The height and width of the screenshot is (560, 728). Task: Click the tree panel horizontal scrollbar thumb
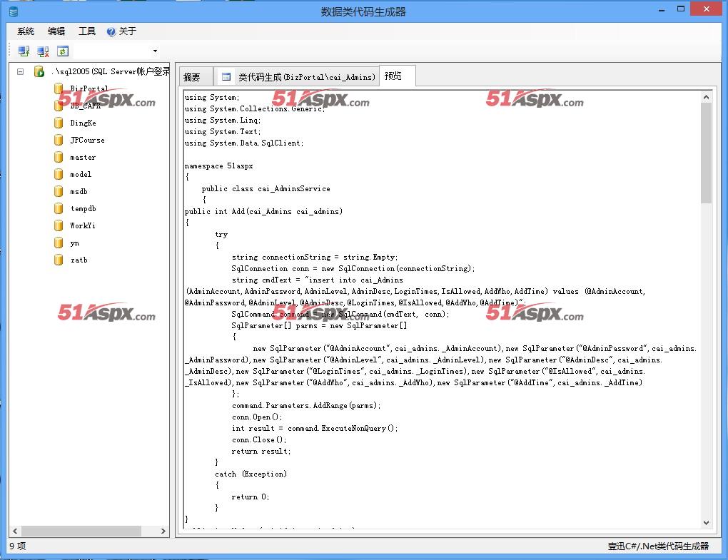click(81, 531)
